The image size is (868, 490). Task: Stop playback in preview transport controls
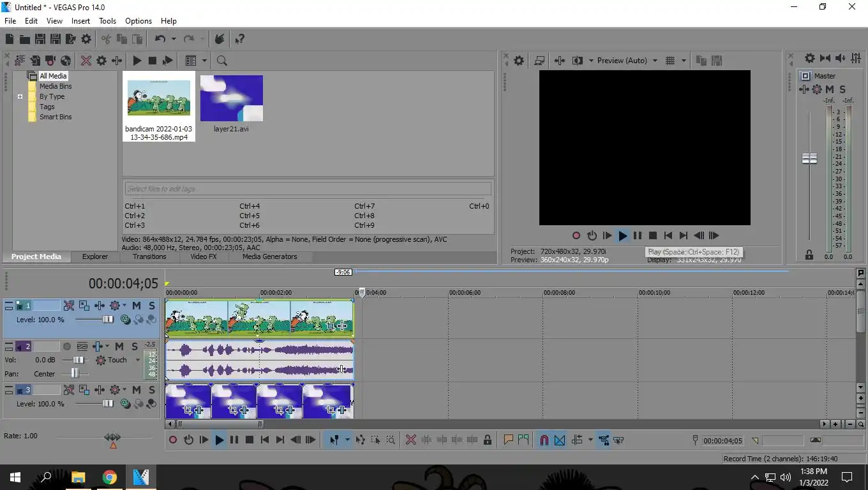tap(652, 235)
